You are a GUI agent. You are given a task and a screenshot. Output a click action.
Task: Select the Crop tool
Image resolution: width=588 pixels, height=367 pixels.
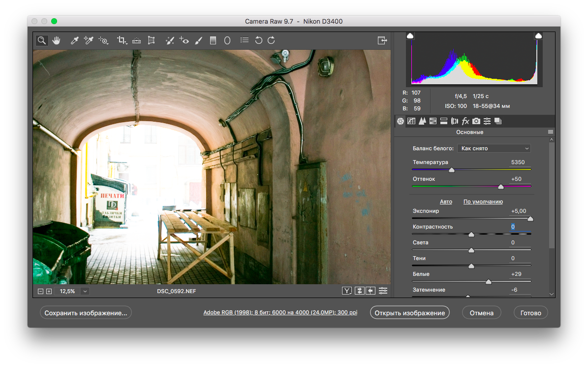click(122, 40)
